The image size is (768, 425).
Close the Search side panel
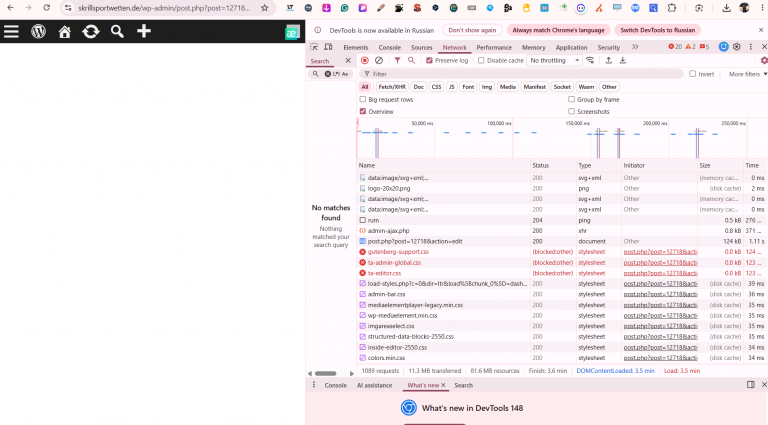(348, 61)
